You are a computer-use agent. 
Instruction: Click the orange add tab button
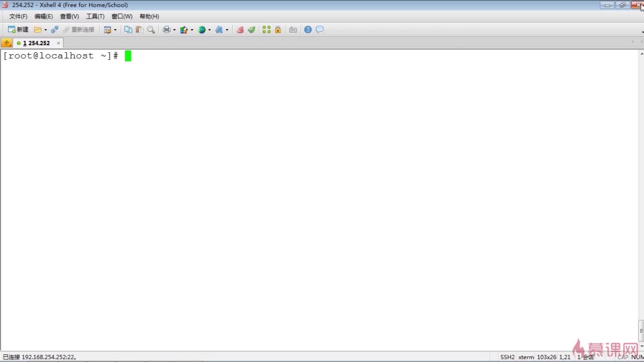7,43
